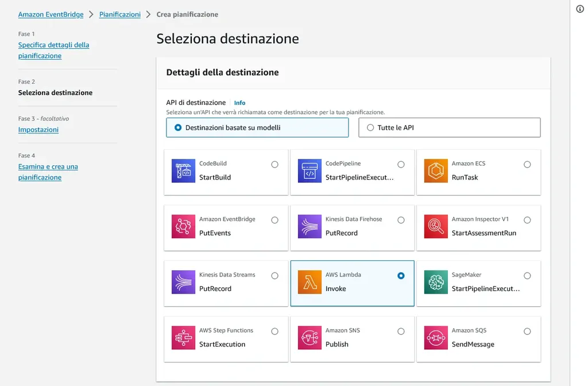Viewport: 588px width, 386px height.
Task: Click the 'RunTask' action label
Action: point(465,177)
